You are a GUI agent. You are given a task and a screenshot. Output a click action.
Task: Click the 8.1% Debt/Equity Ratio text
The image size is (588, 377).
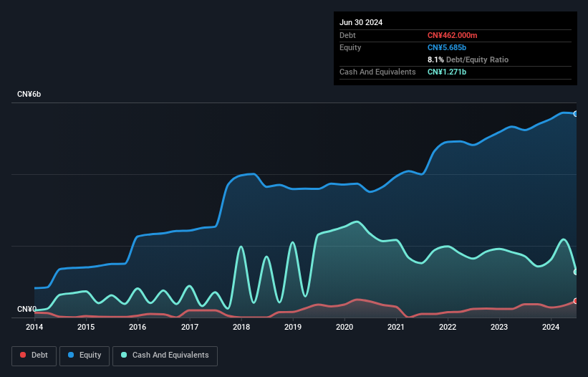468,59
